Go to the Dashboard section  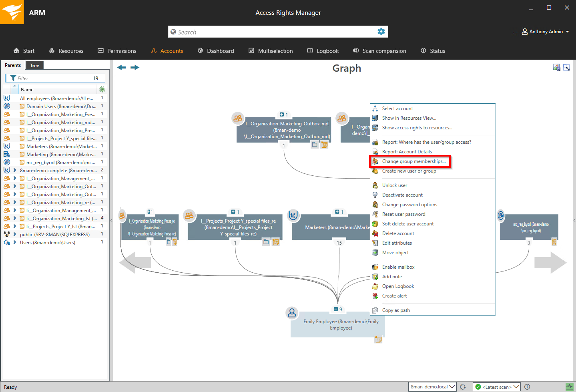click(216, 51)
